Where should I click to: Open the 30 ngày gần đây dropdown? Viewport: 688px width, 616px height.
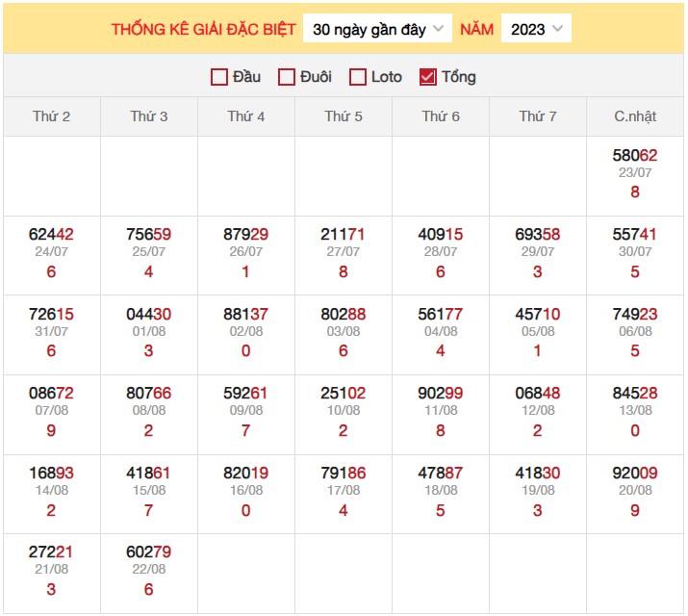377,29
